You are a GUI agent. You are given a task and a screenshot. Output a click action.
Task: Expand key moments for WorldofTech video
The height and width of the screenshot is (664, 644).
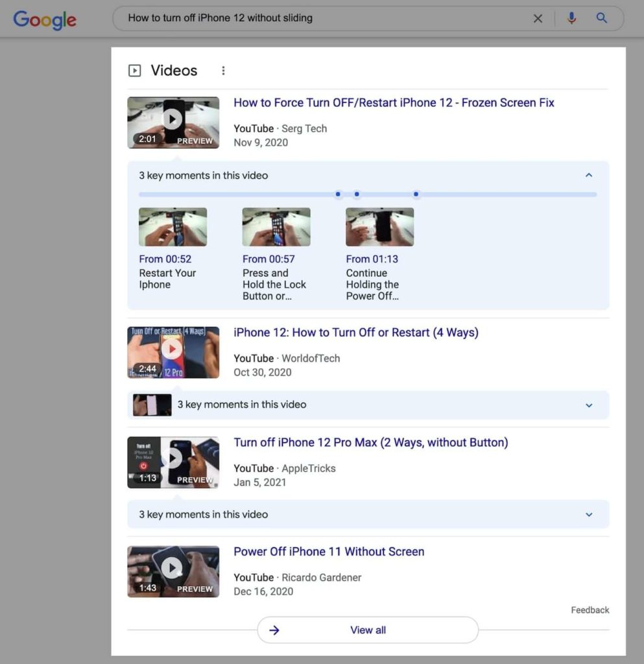click(589, 405)
